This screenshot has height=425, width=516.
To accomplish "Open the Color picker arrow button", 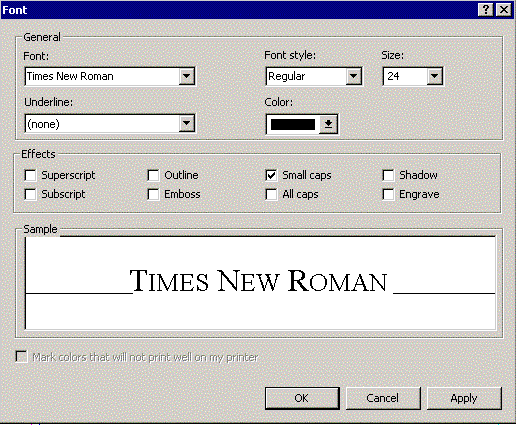I will 328,124.
